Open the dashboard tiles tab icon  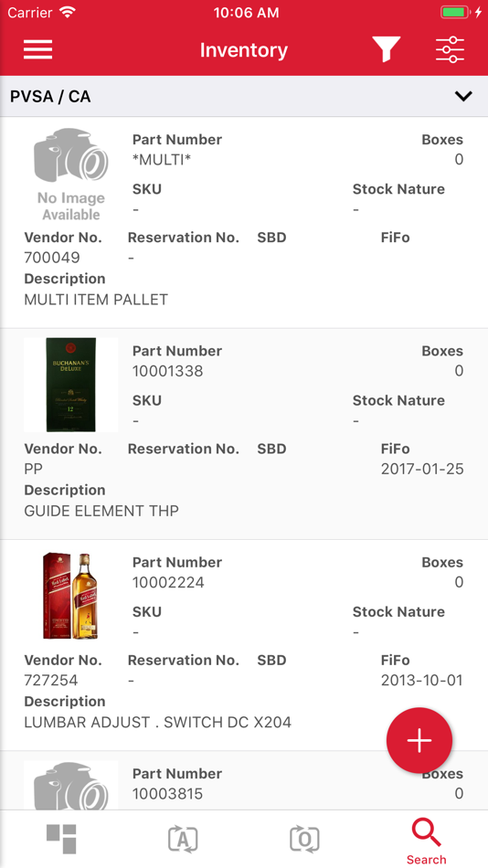(61, 839)
